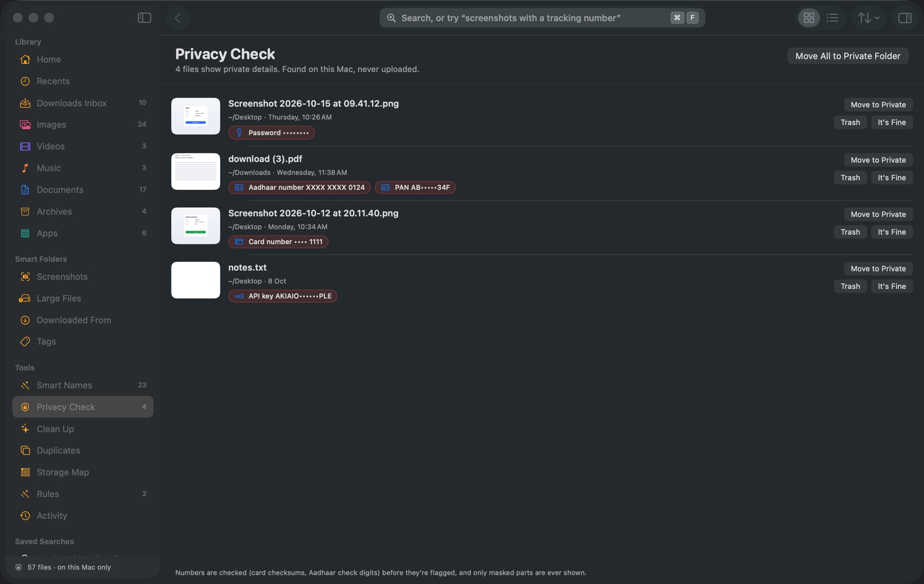Open Rules icon in Tools
Image resolution: width=924 pixels, height=584 pixels.
point(25,494)
